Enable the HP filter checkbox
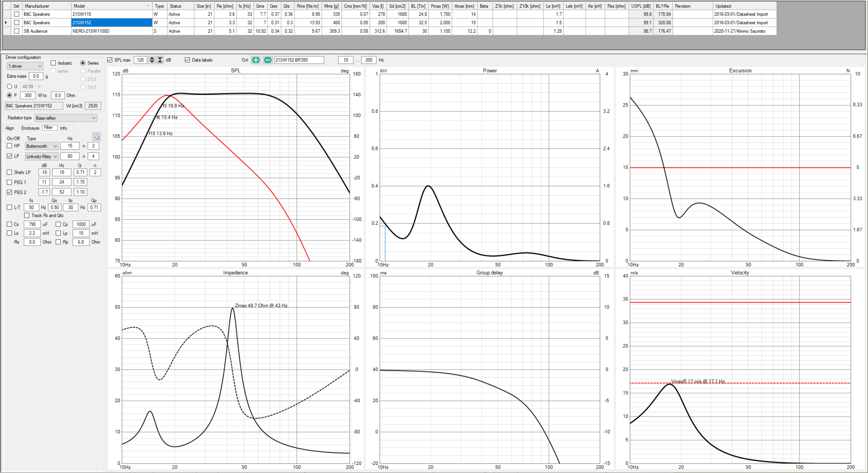The height and width of the screenshot is (473, 868). [9, 146]
